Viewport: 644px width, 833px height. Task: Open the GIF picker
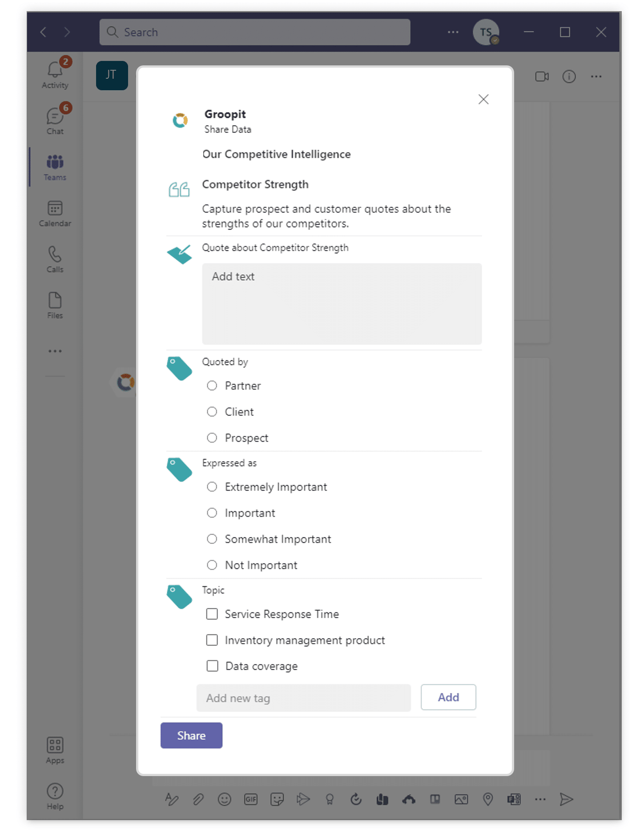pos(251,800)
